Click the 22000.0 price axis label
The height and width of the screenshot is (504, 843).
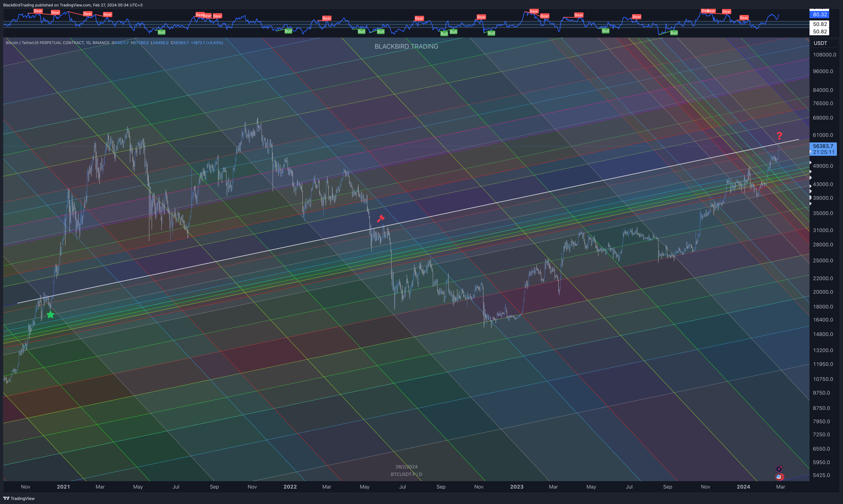(x=823, y=278)
